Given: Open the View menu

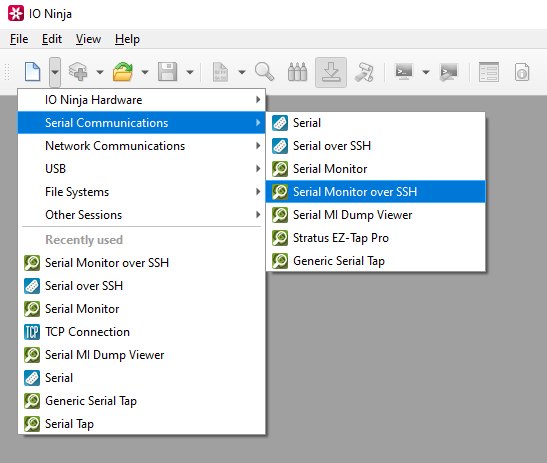Looking at the screenshot, I should (x=88, y=39).
